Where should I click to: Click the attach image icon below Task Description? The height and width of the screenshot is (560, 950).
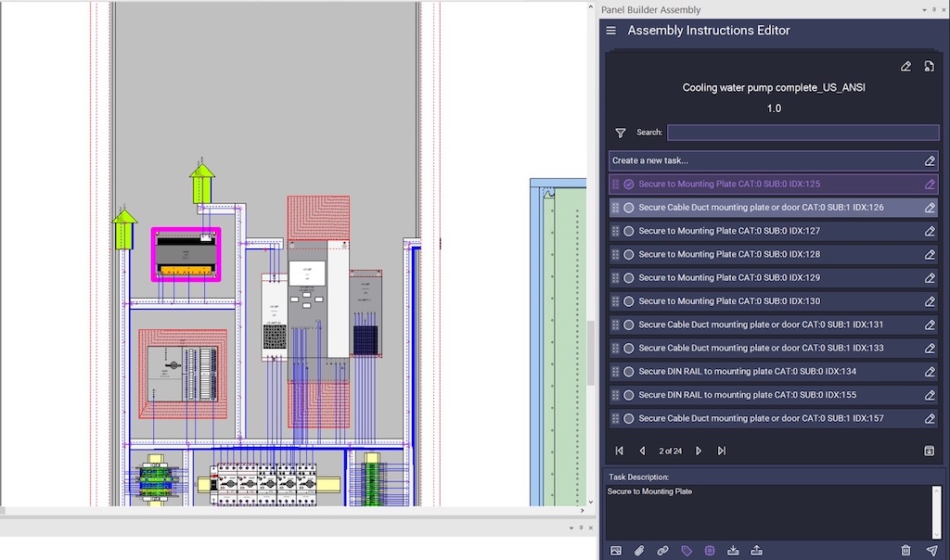(x=616, y=551)
